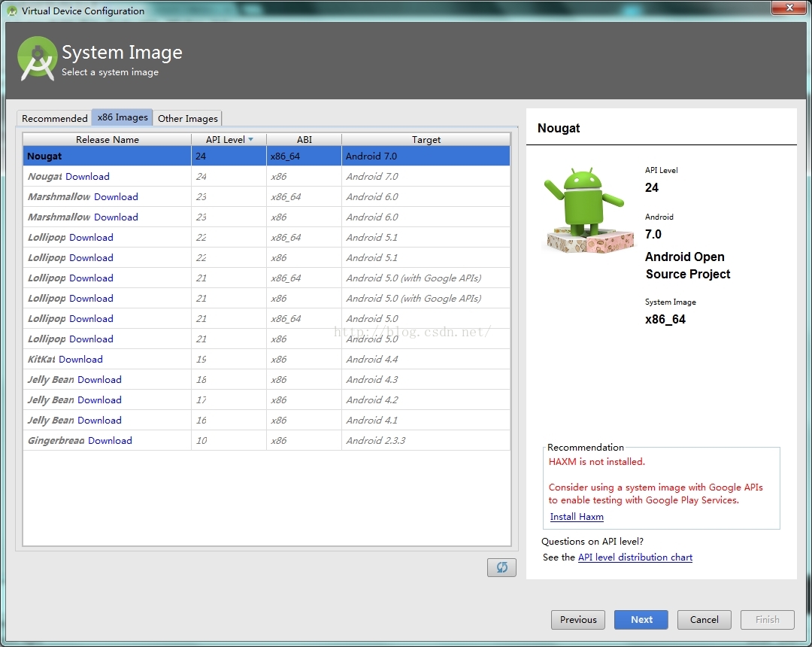The width and height of the screenshot is (812, 647).
Task: Switch to the Recommended tab
Action: 54,118
